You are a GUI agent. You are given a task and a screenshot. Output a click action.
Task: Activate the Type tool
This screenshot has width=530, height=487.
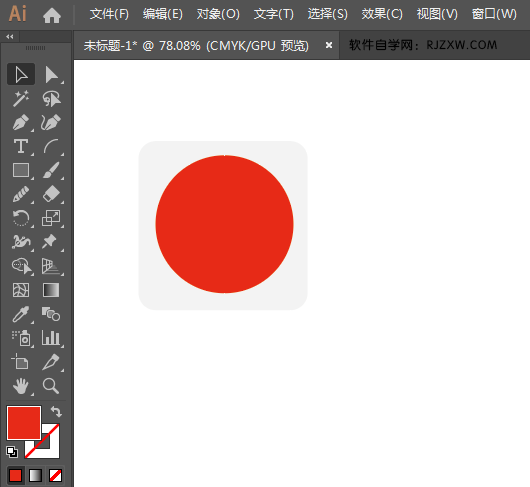pyautogui.click(x=21, y=146)
